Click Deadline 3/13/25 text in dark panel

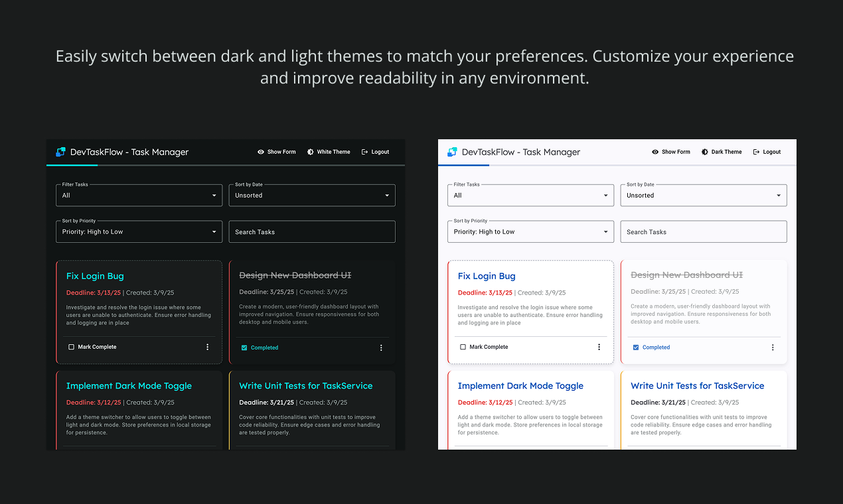(94, 292)
